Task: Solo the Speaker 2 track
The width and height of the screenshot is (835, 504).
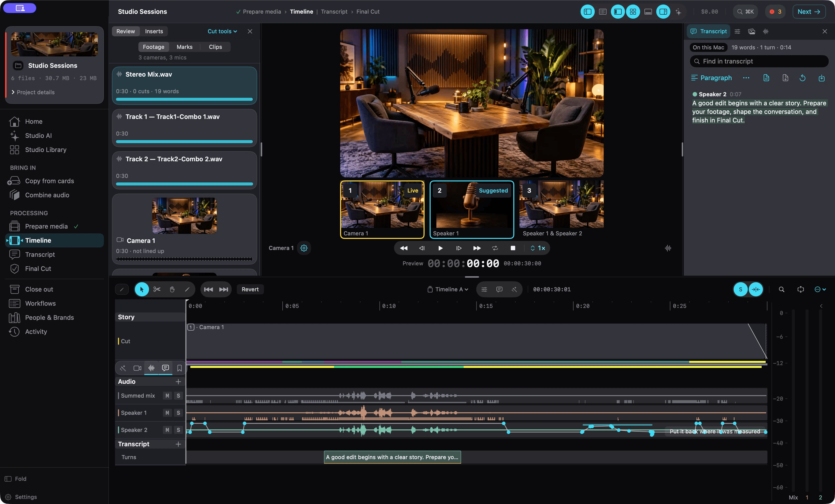Action: pyautogui.click(x=178, y=430)
